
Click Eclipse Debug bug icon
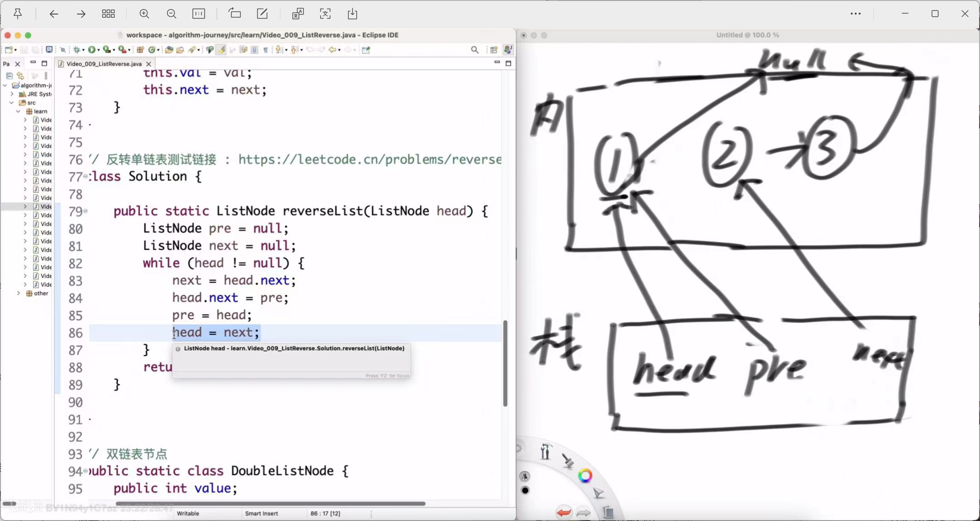[77, 50]
